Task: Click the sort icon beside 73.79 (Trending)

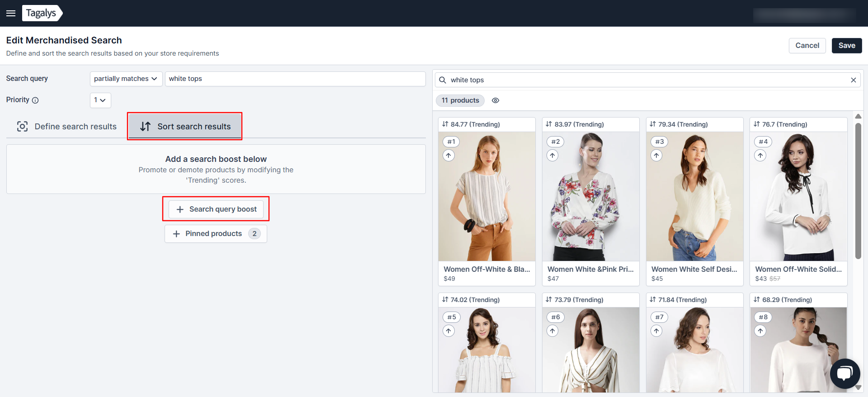Action: [x=549, y=299]
